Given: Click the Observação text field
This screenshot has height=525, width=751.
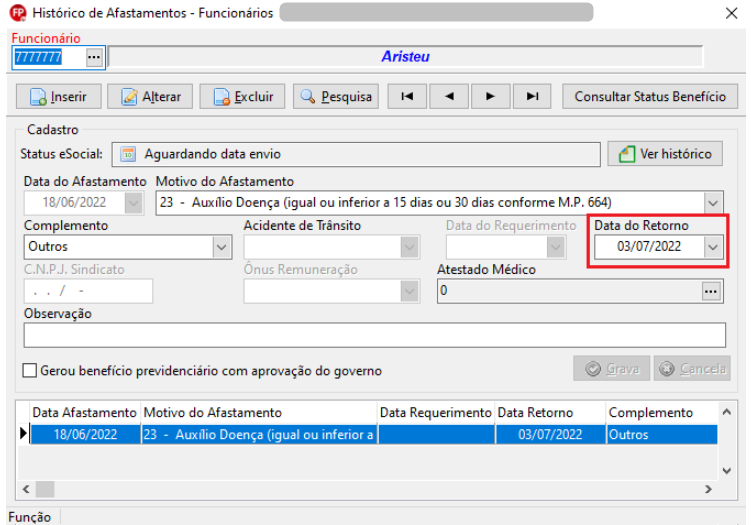Looking at the screenshot, I should coord(375,335).
